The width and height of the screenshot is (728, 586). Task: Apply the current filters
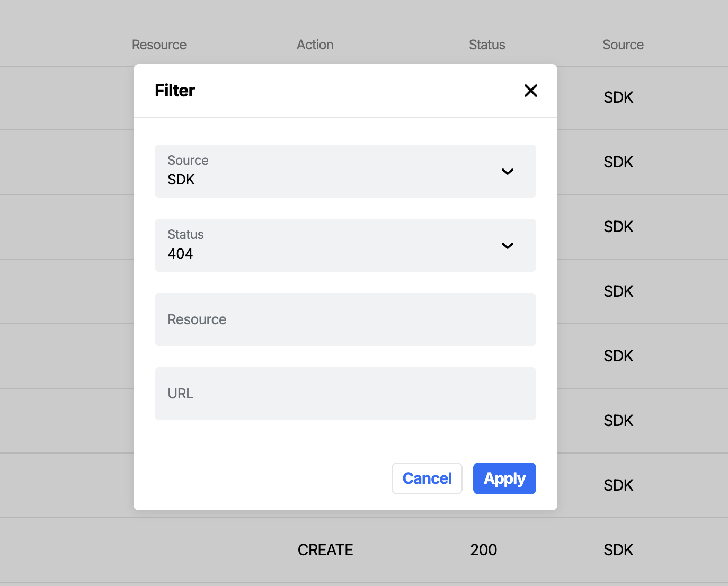(x=504, y=478)
